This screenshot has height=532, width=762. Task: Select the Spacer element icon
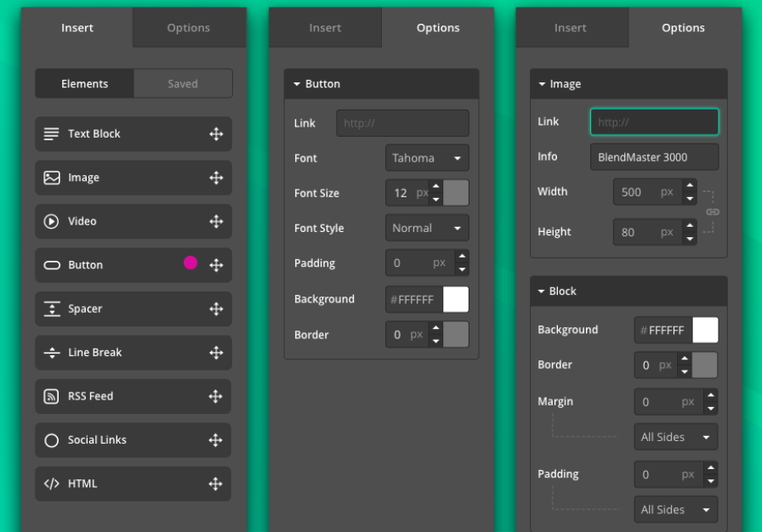point(51,308)
